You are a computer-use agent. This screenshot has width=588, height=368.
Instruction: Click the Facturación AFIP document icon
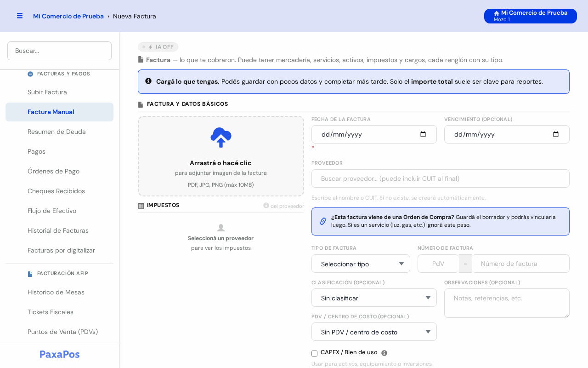coord(30,274)
